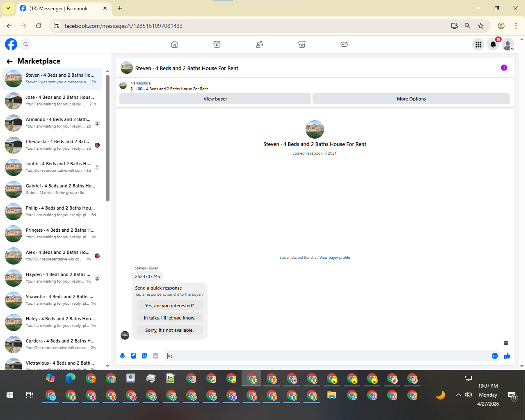
Task: Go back using the Marketplace arrow
Action: [9, 62]
